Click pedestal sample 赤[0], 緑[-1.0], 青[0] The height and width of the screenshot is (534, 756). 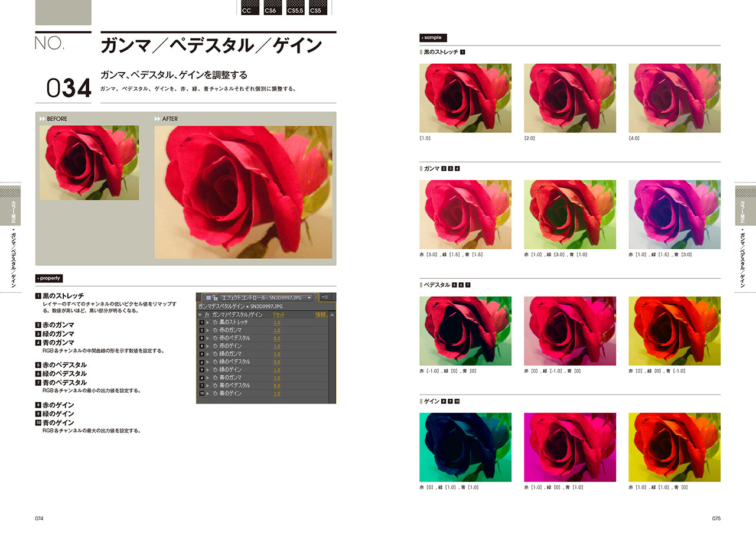(570, 331)
